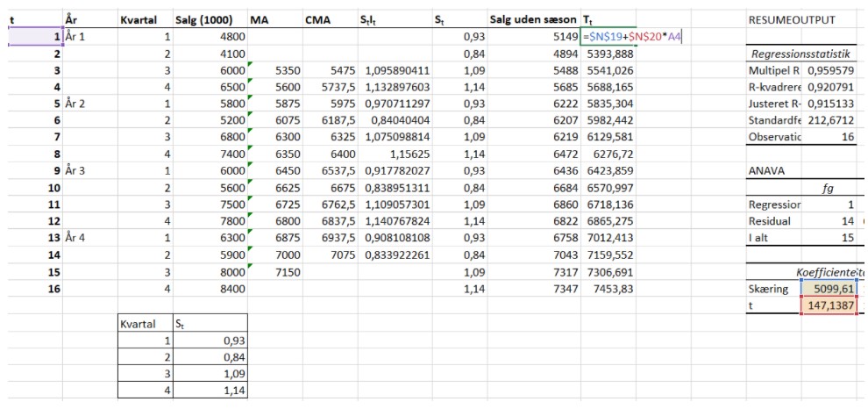
Task: Select deseasonalized sales value 5149
Action: [534, 37]
